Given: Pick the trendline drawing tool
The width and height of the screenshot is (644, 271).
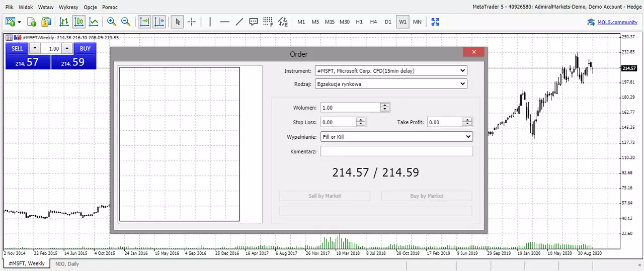Looking at the screenshot, I should coord(239,22).
